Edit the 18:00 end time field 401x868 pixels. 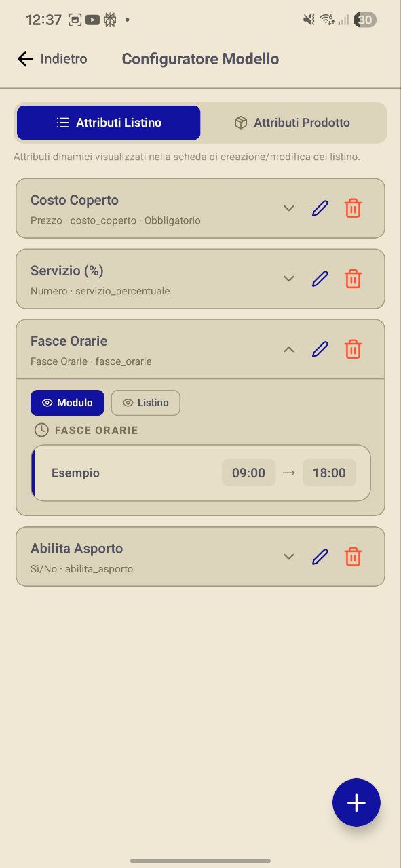[x=329, y=473]
